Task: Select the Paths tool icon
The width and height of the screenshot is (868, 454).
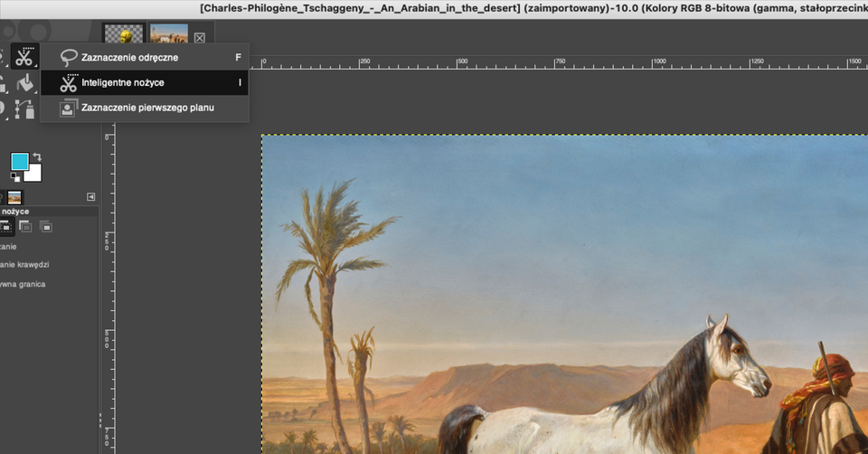Action: tap(24, 109)
